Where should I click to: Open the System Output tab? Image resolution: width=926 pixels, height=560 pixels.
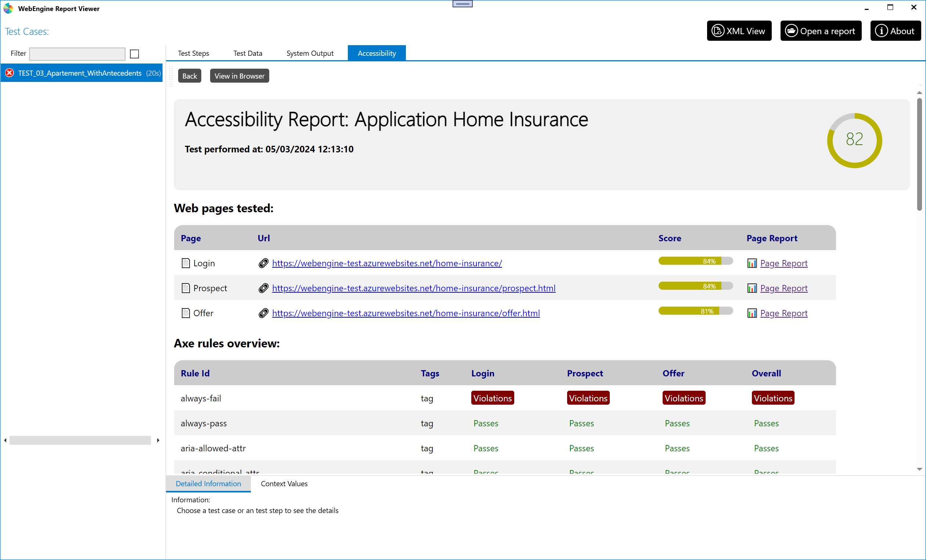[310, 53]
